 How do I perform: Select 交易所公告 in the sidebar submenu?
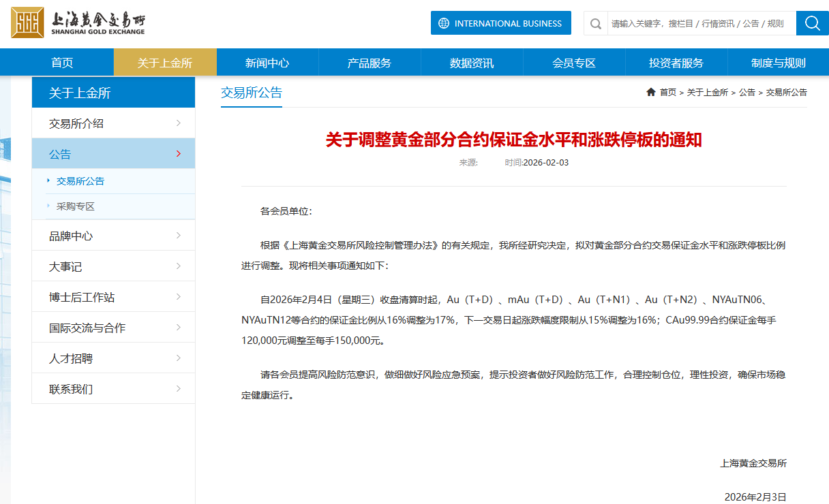[x=80, y=181]
